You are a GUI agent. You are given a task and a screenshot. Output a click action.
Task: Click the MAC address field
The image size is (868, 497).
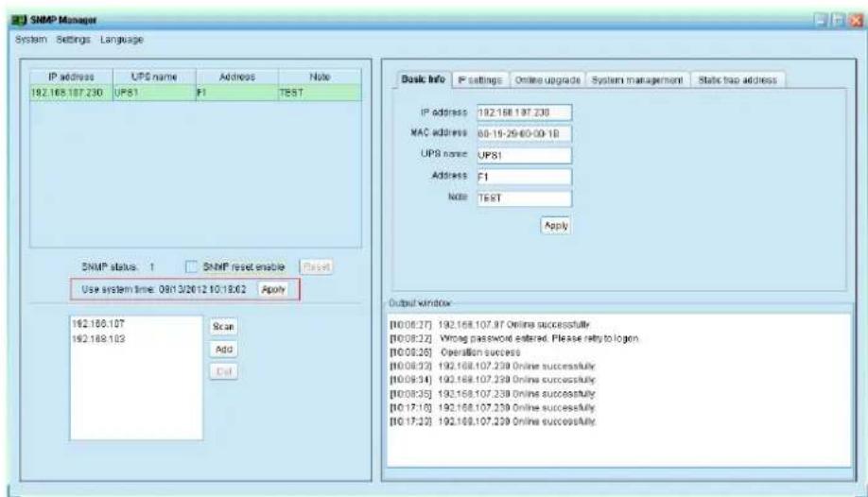[x=524, y=133]
